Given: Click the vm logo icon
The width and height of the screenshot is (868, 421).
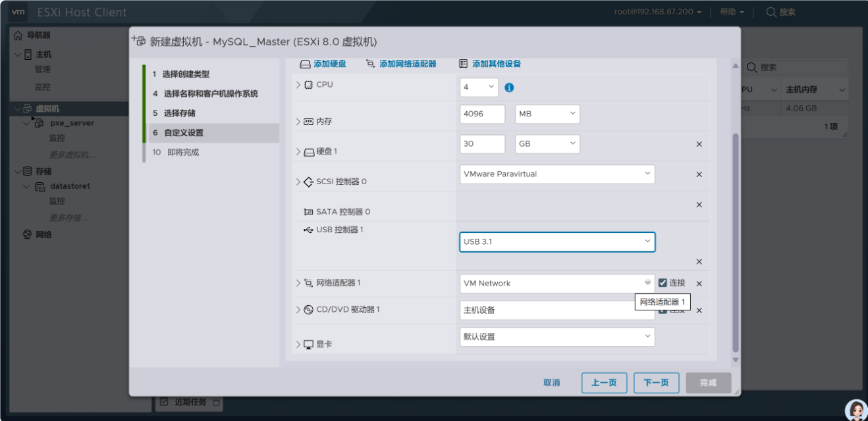Looking at the screenshot, I should 18,12.
